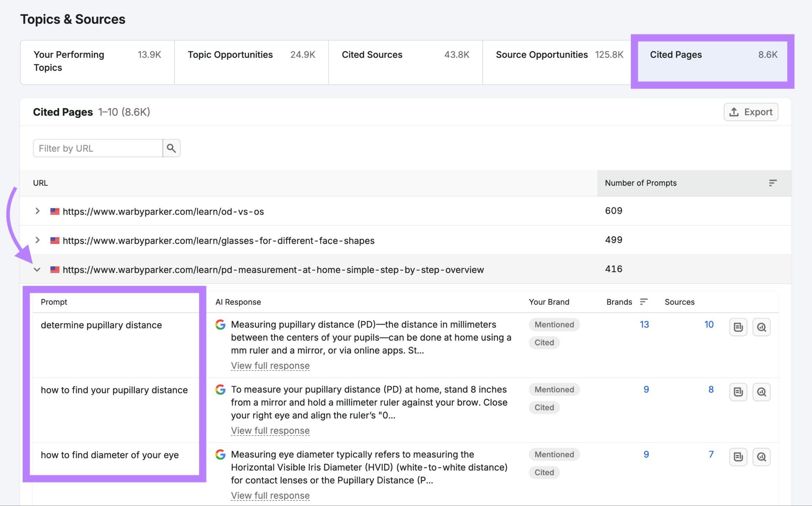Viewport: 812px width, 506px height.
Task: Click document icon in 'how to find diameter of your eye' row
Action: [x=738, y=457]
